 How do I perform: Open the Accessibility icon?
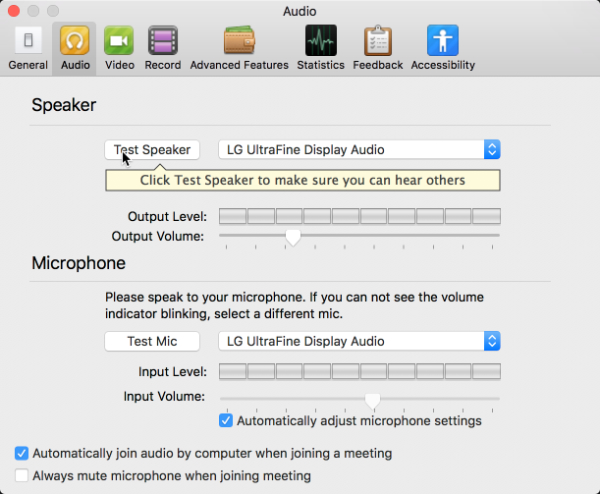[x=442, y=41]
